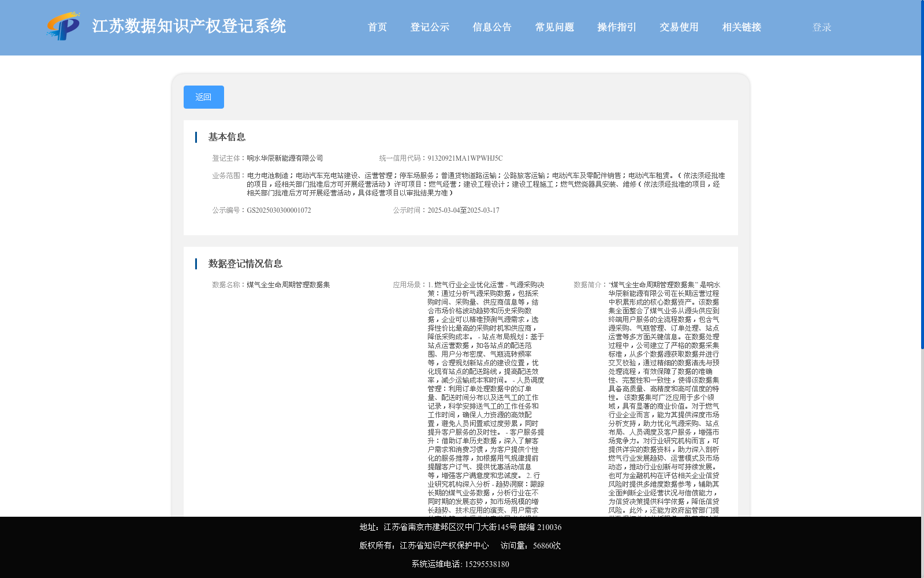This screenshot has height=578, width=924.
Task: Click the 登录 link
Action: [x=822, y=27]
